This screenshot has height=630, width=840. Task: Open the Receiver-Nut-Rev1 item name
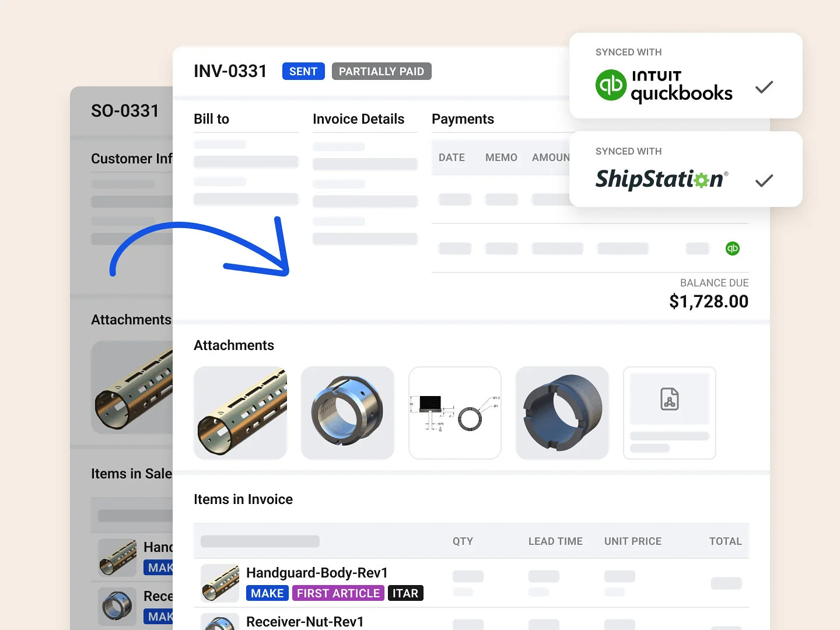click(305, 622)
